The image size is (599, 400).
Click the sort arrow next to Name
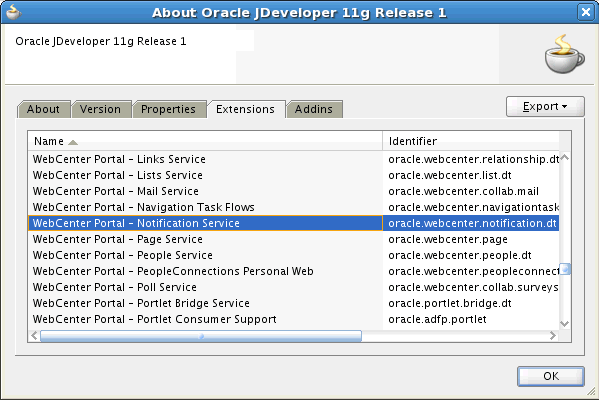pyautogui.click(x=73, y=142)
